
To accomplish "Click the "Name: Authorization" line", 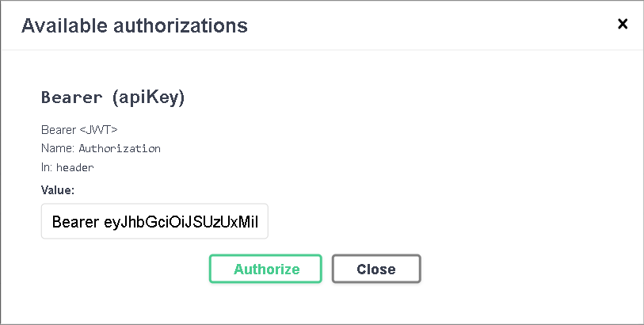I will (101, 148).
